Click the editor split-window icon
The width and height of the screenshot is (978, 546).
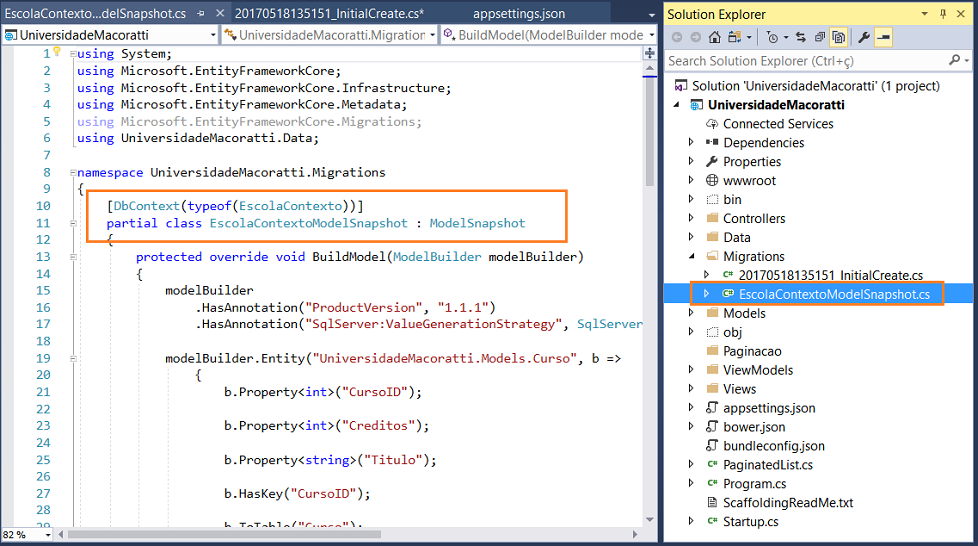click(649, 54)
